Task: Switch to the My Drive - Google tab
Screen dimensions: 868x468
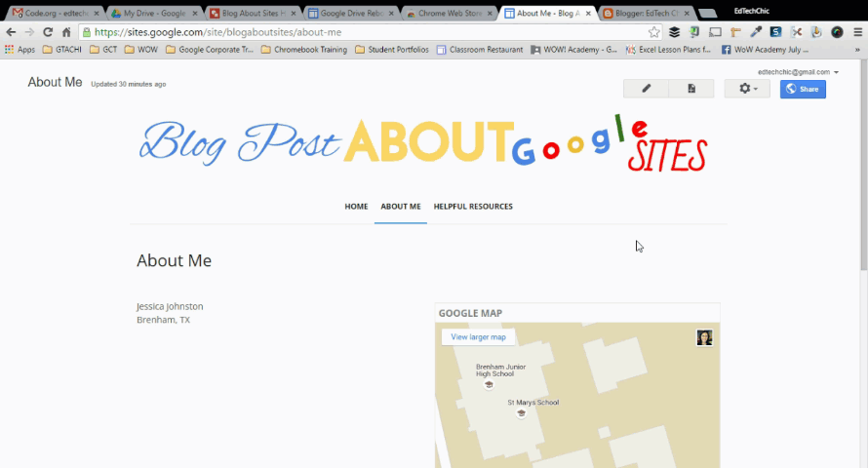Action: click(154, 13)
